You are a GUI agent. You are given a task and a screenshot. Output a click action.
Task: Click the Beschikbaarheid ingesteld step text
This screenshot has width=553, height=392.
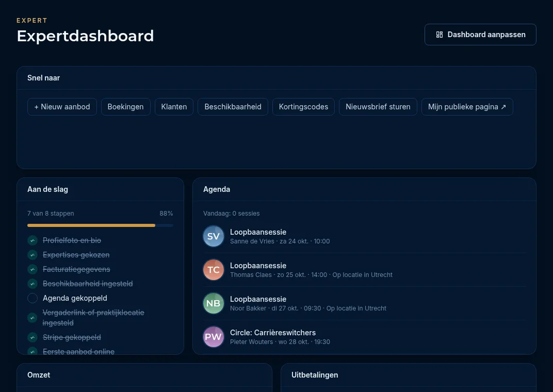pos(88,284)
